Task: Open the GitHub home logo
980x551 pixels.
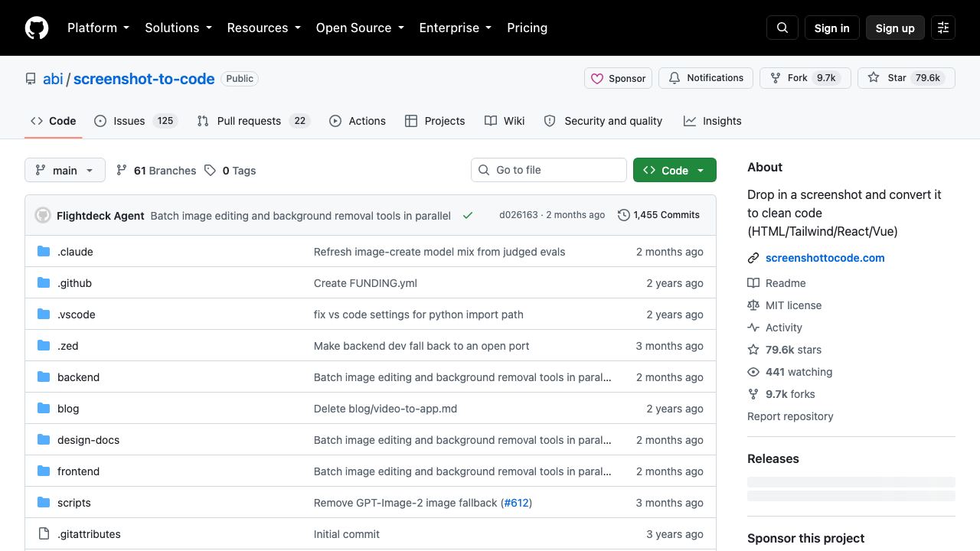Action: pos(37,28)
